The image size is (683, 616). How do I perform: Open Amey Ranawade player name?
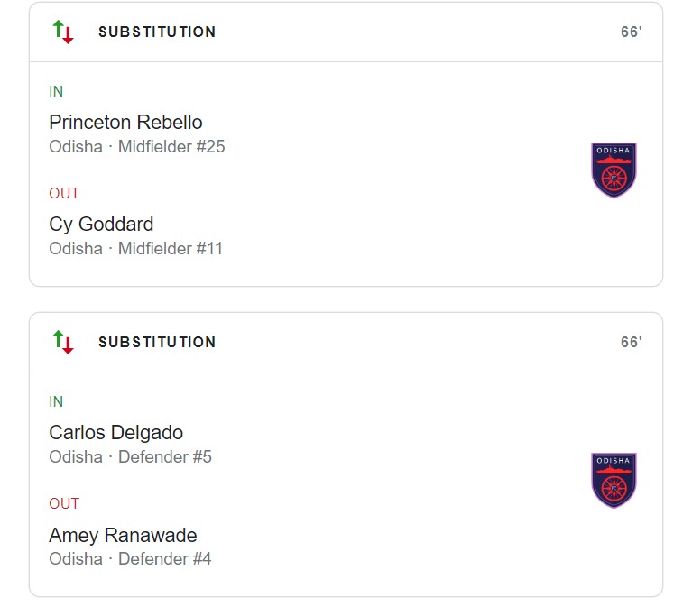(123, 535)
